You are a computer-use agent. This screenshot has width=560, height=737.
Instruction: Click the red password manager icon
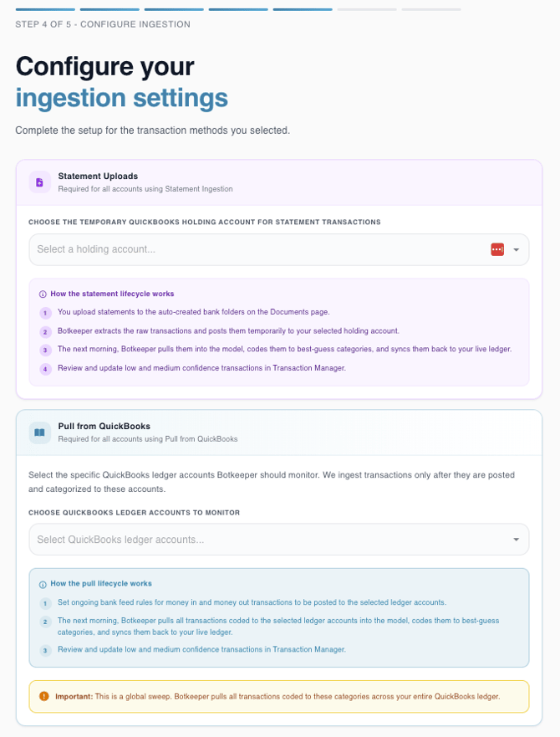click(x=497, y=249)
